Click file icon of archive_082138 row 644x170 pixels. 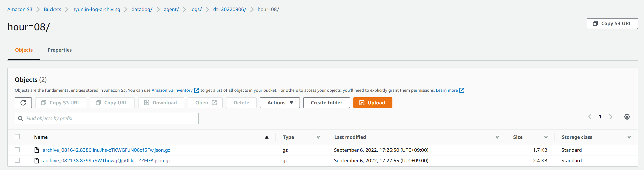click(x=36, y=161)
